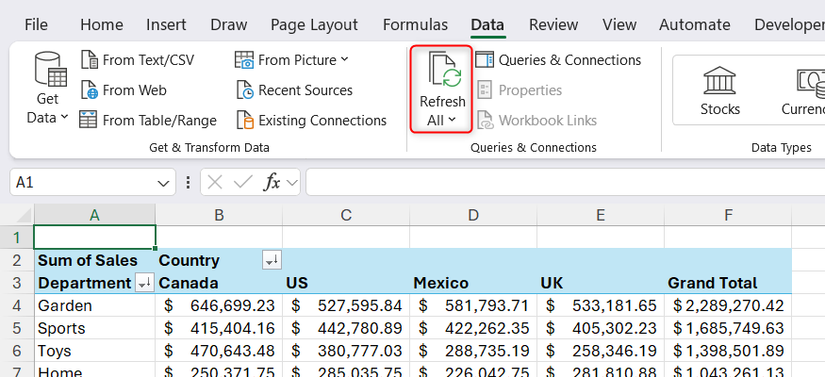Click the From Picture button

coord(291,60)
